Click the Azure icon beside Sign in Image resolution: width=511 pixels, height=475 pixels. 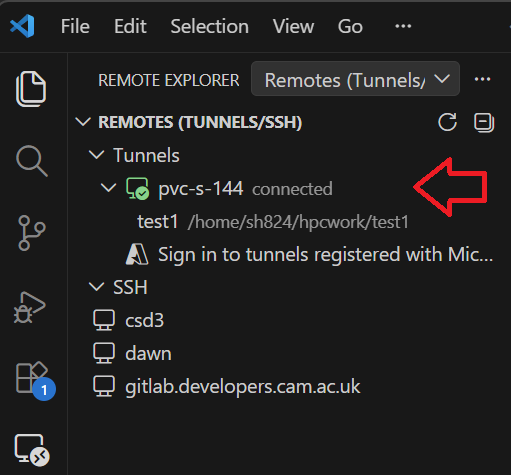click(137, 254)
